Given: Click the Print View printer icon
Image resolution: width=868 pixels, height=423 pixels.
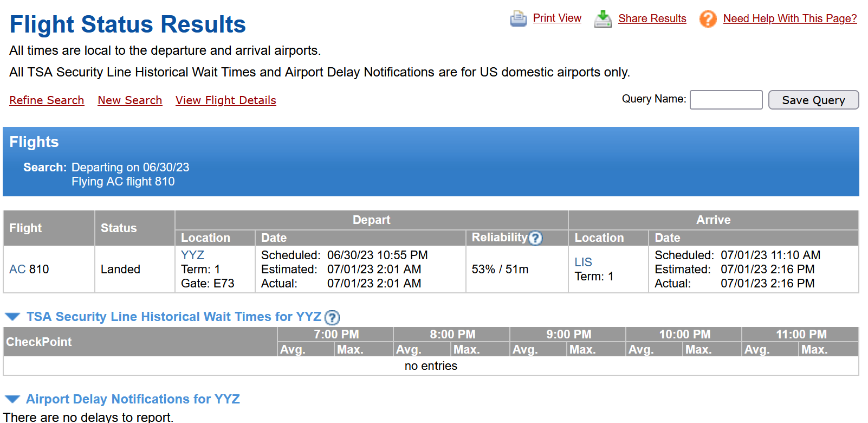Looking at the screenshot, I should click(519, 19).
